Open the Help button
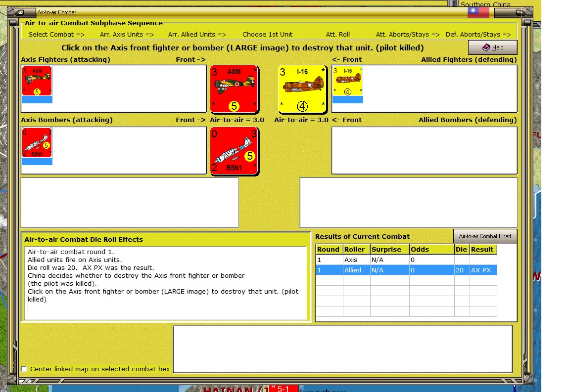This screenshot has width=570, height=392. (493, 47)
